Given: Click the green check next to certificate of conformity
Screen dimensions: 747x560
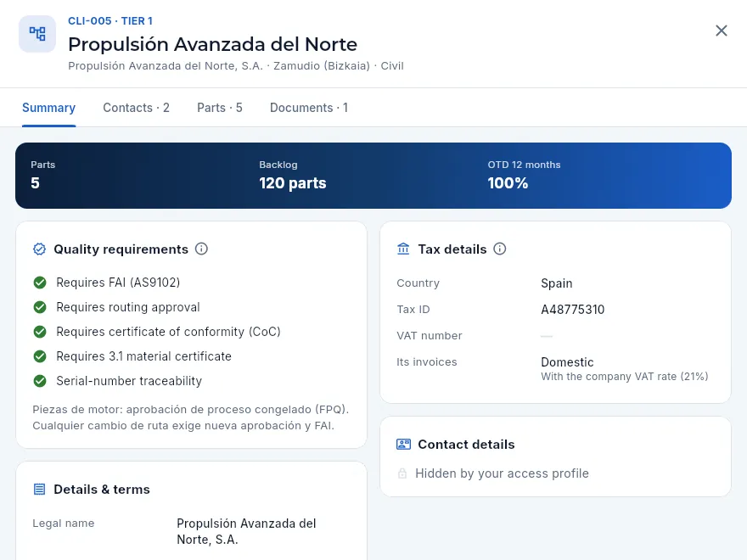Looking at the screenshot, I should 40,332.
